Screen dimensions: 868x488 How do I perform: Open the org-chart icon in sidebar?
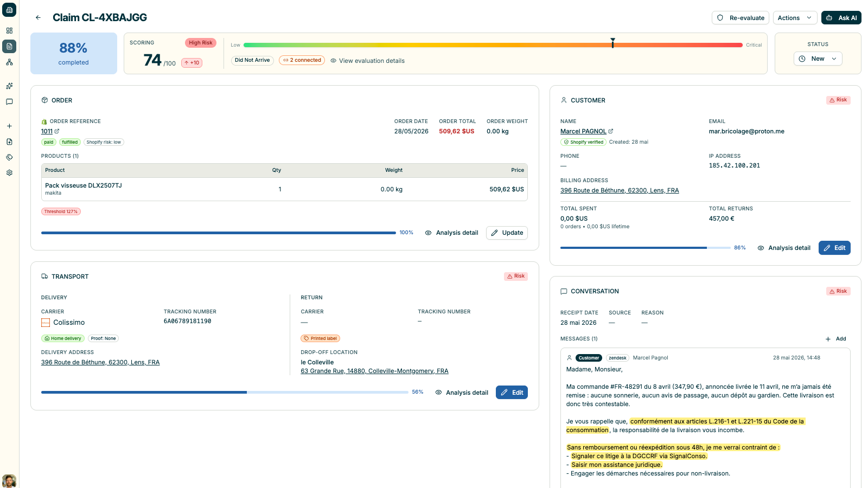click(9, 62)
